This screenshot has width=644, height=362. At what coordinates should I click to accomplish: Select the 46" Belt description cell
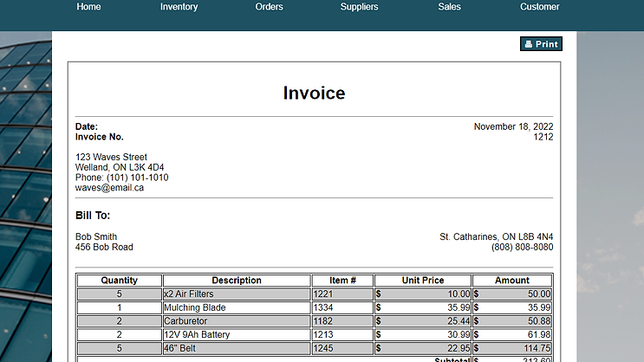pos(237,348)
